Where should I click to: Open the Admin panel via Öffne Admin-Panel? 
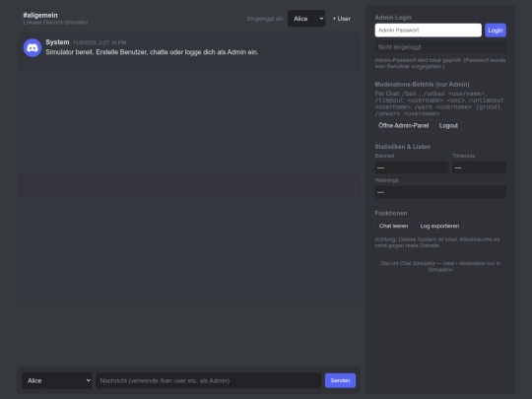[x=403, y=125]
